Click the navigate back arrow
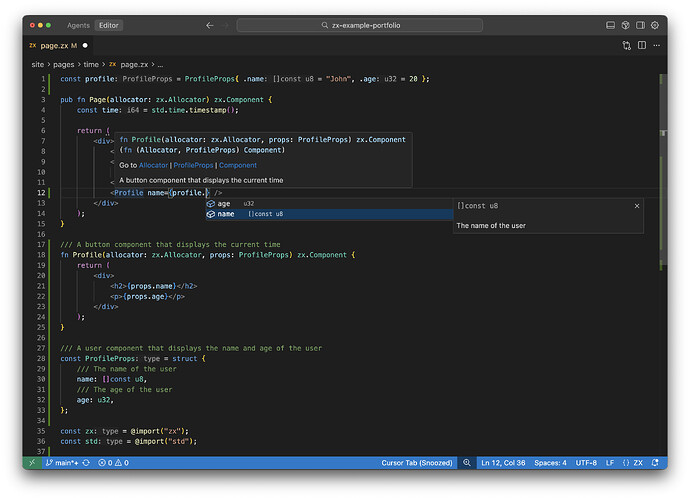Viewport: 690px width, 498px height. coord(209,25)
